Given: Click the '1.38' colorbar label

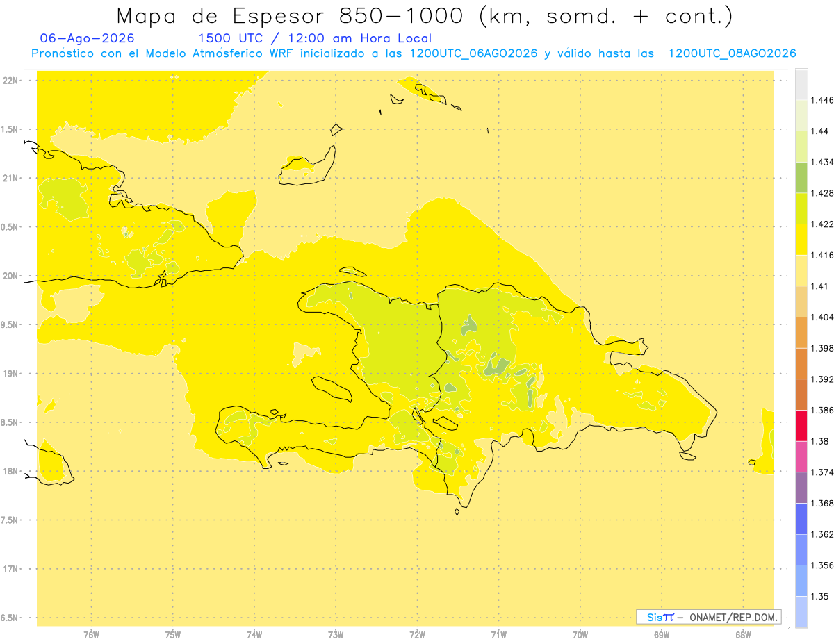Looking at the screenshot, I should coord(819,441).
